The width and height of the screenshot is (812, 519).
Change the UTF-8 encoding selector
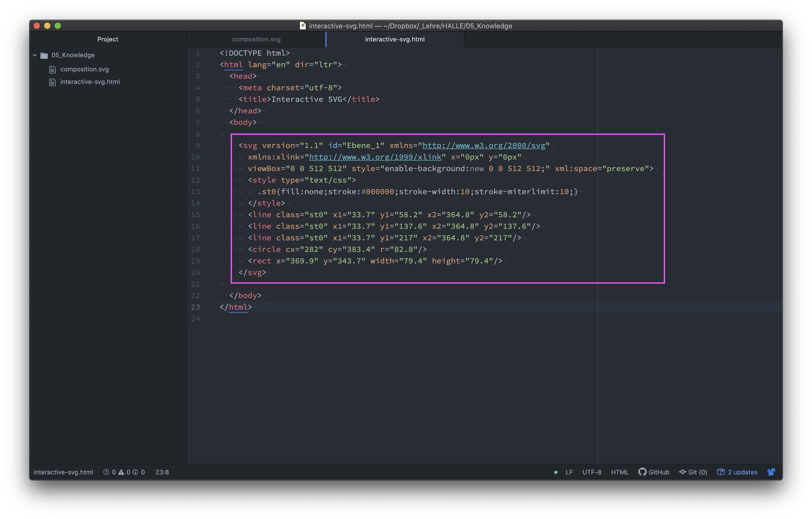[x=592, y=472]
